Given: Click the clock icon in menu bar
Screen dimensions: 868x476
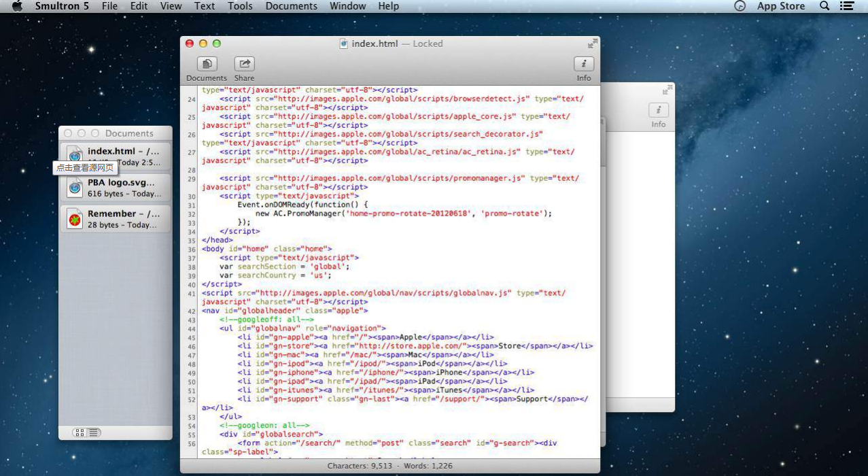Looking at the screenshot, I should 740,6.
